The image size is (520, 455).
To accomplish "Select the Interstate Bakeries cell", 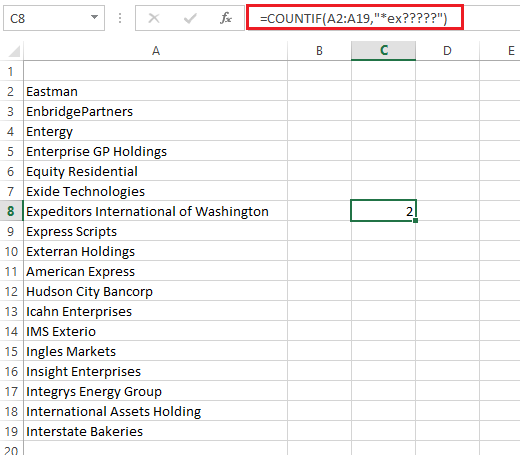I will pyautogui.click(x=156, y=431).
